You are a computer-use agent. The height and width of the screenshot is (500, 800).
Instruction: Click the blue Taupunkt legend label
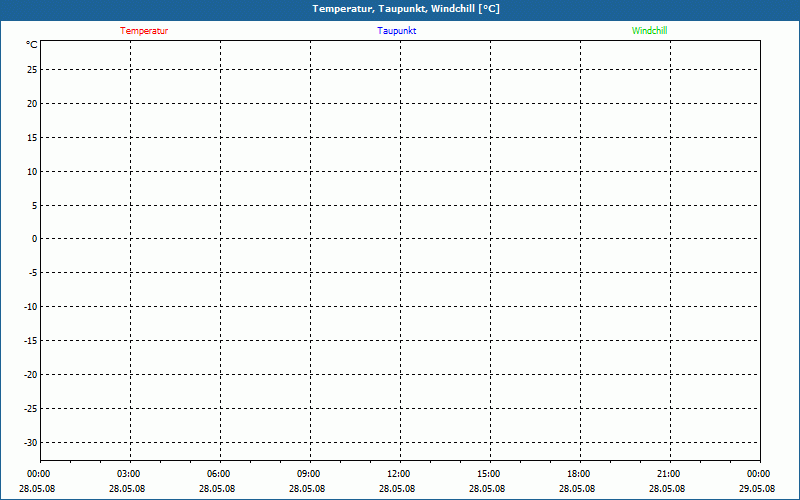(x=396, y=31)
